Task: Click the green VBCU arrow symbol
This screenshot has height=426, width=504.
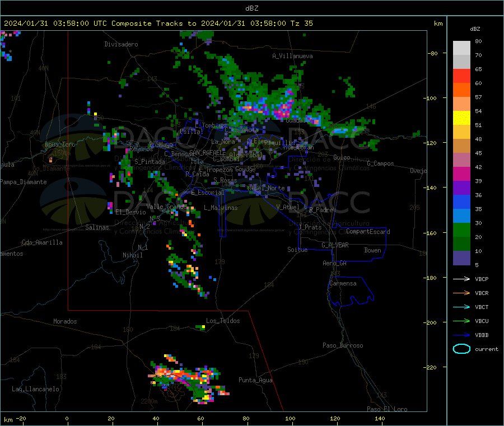Action: tap(461, 321)
